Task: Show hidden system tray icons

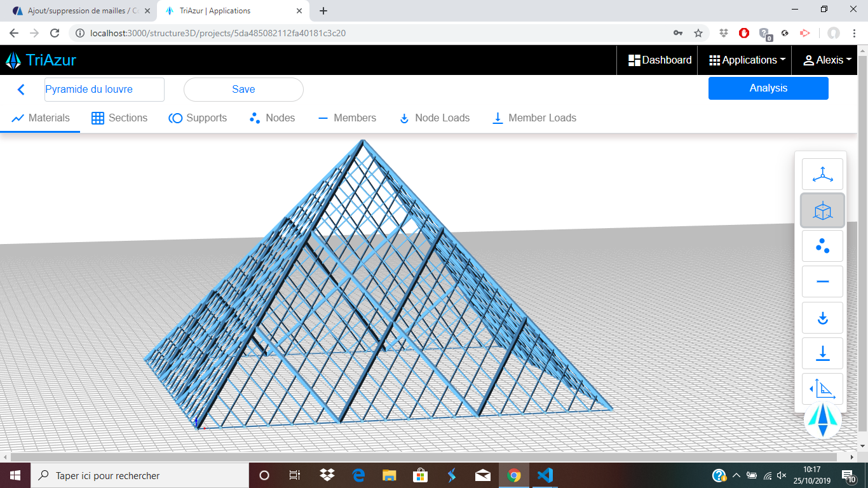Action: (736, 475)
